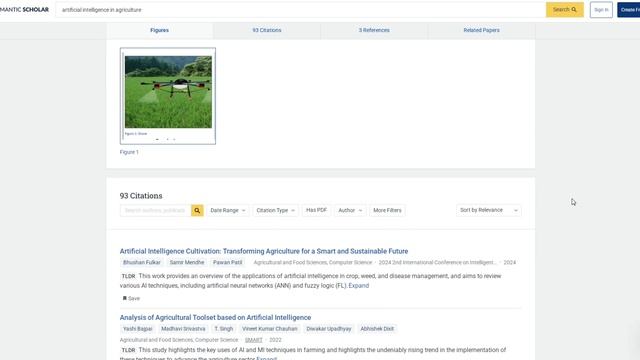Switch to the 93 Citations tab
The image size is (640, 360).
click(267, 30)
